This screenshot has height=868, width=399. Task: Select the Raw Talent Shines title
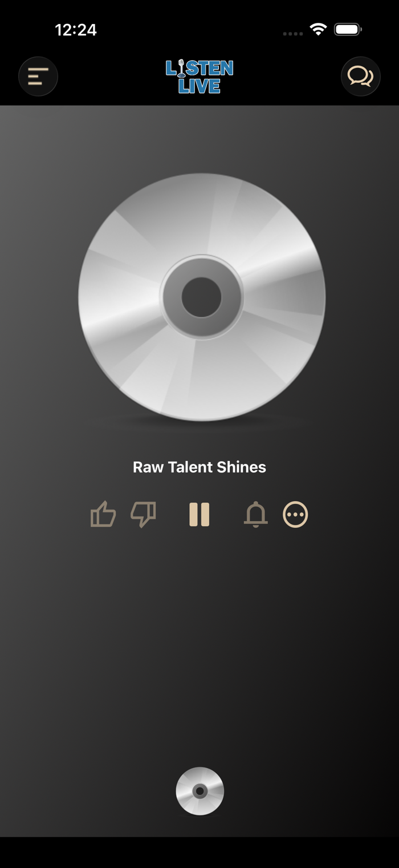(199, 467)
